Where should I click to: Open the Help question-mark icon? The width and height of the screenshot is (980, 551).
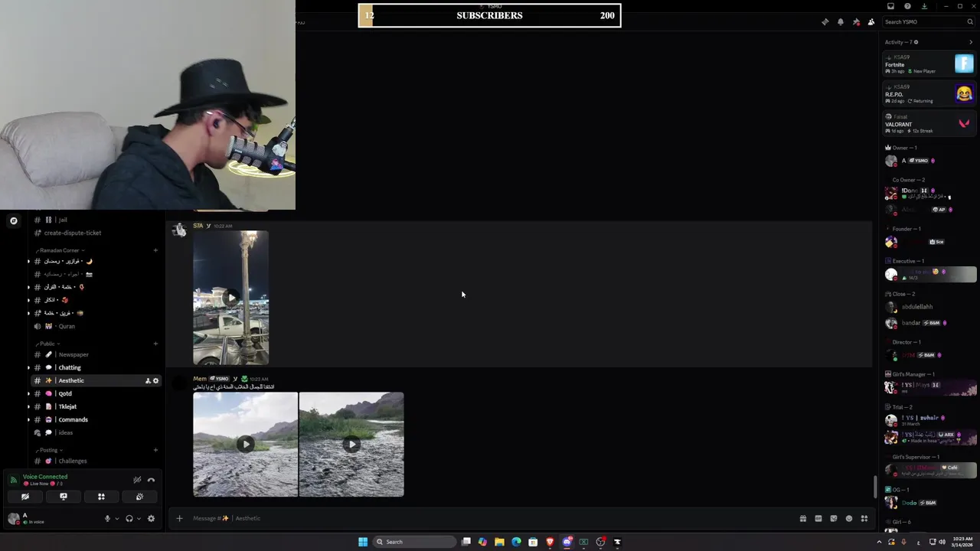click(x=907, y=6)
